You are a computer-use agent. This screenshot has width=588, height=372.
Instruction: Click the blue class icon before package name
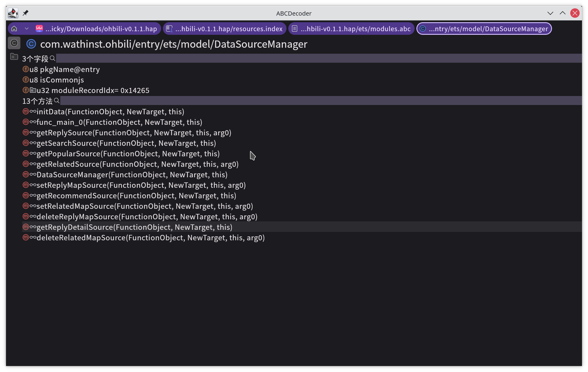point(31,44)
